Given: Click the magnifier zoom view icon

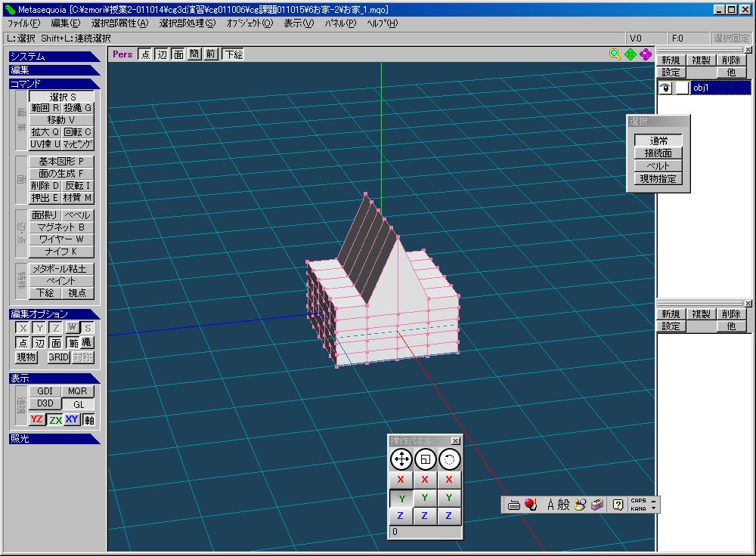Looking at the screenshot, I should pyautogui.click(x=615, y=54).
